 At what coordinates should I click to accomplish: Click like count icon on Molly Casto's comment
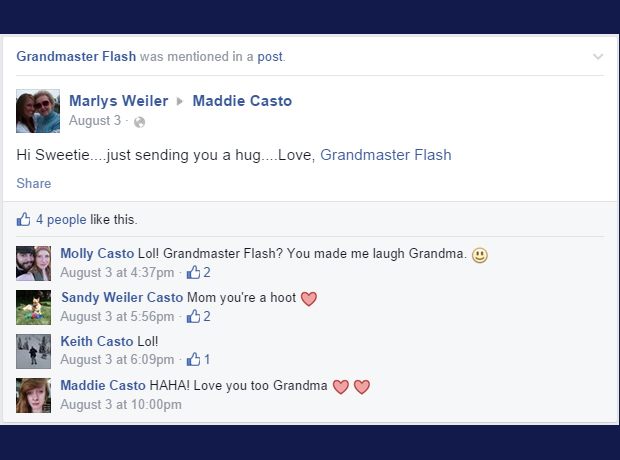[x=193, y=272]
